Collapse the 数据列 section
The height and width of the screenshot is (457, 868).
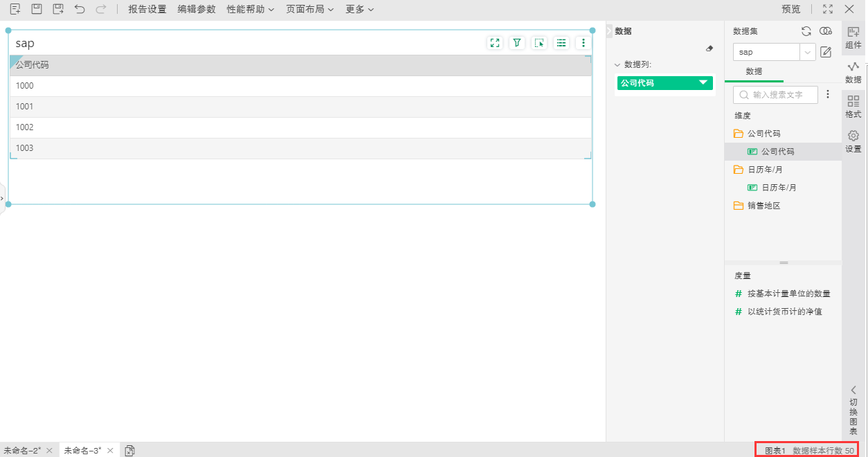[x=617, y=64]
